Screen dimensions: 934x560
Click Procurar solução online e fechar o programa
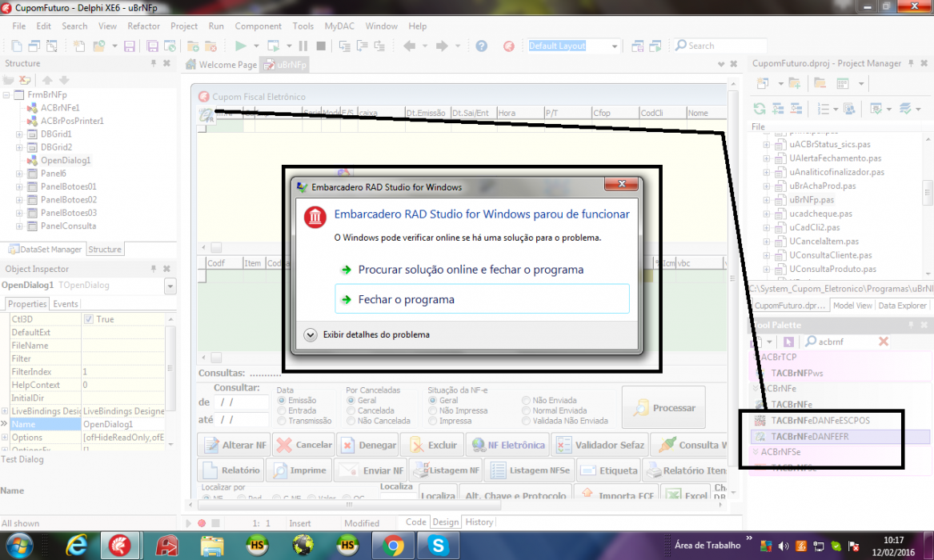(x=471, y=270)
